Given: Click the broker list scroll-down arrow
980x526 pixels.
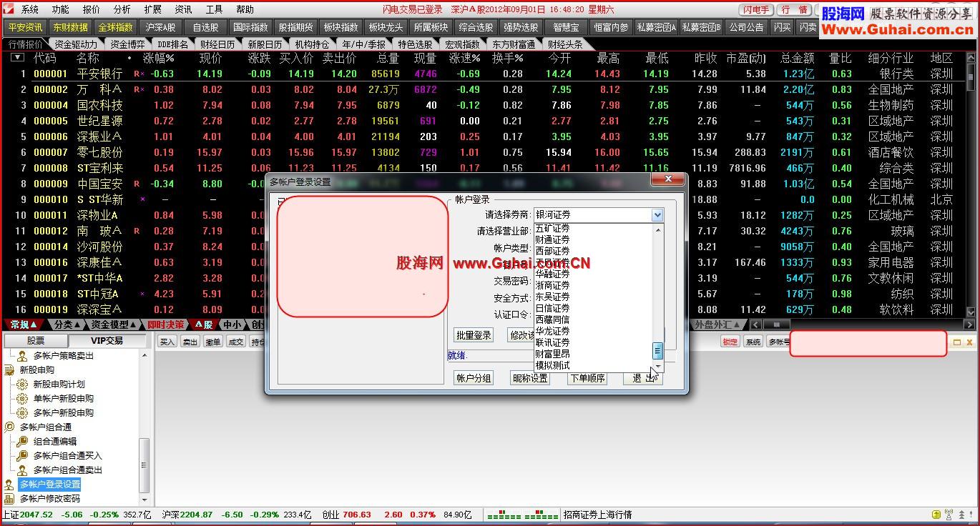Looking at the screenshot, I should point(658,368).
